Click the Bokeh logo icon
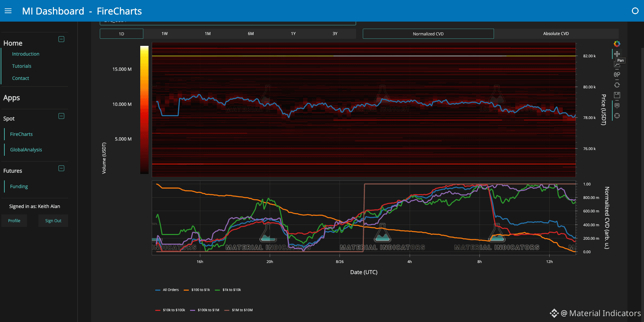The image size is (644, 322). tap(617, 44)
